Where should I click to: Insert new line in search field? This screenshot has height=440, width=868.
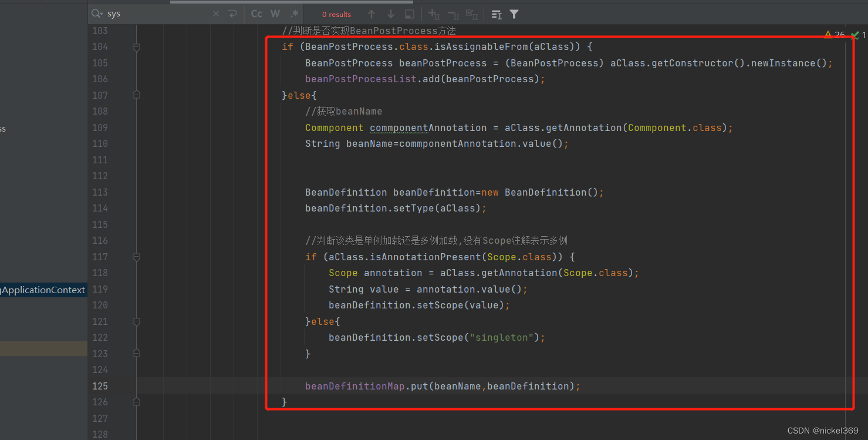[232, 14]
